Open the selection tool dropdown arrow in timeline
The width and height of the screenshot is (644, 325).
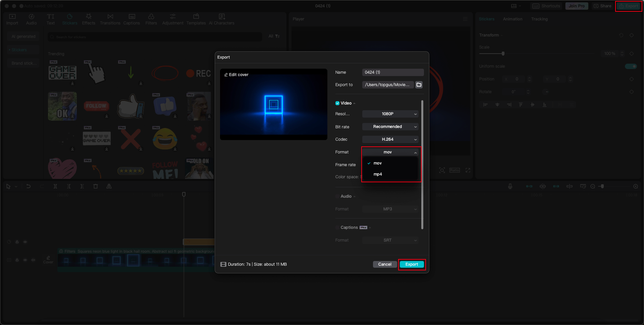(x=16, y=186)
